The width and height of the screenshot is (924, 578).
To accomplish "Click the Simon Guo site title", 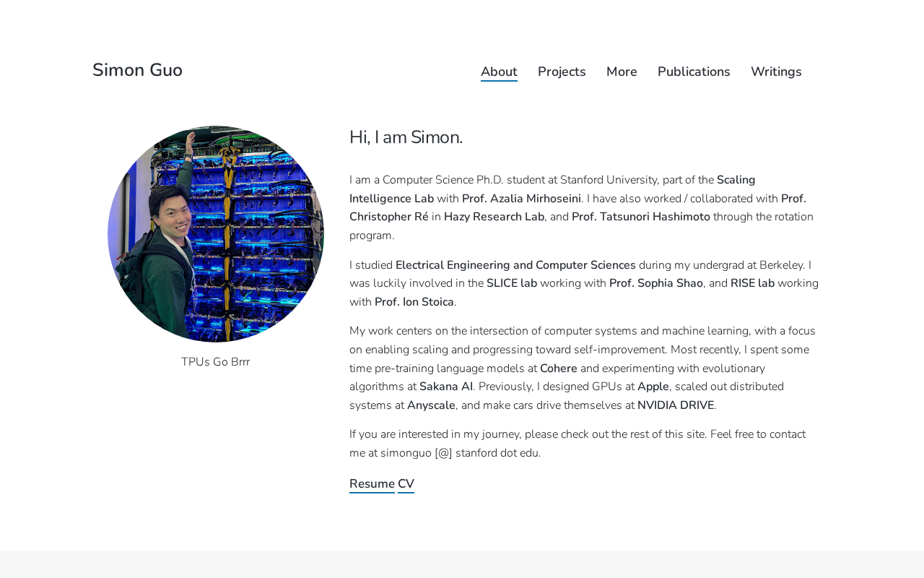I will point(137,71).
